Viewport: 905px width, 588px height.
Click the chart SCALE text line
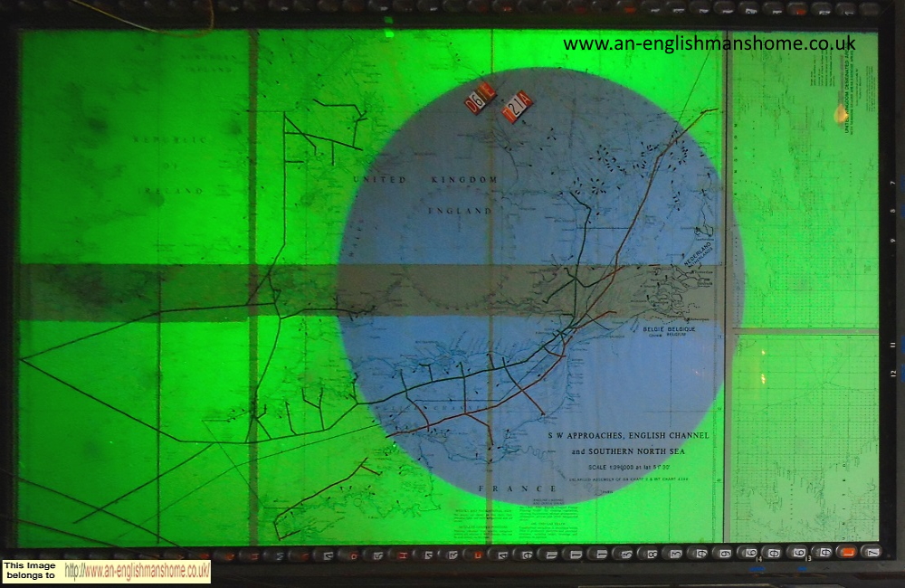click(x=629, y=467)
